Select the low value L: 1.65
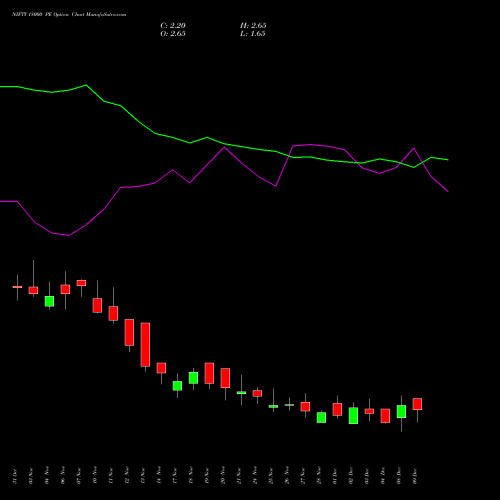The height and width of the screenshot is (500, 500). coord(253,34)
